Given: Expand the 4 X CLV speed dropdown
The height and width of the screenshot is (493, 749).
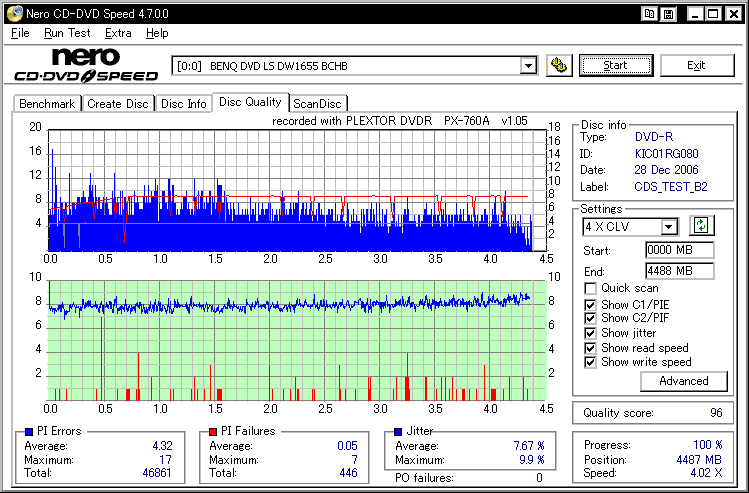Looking at the screenshot, I should point(668,227).
